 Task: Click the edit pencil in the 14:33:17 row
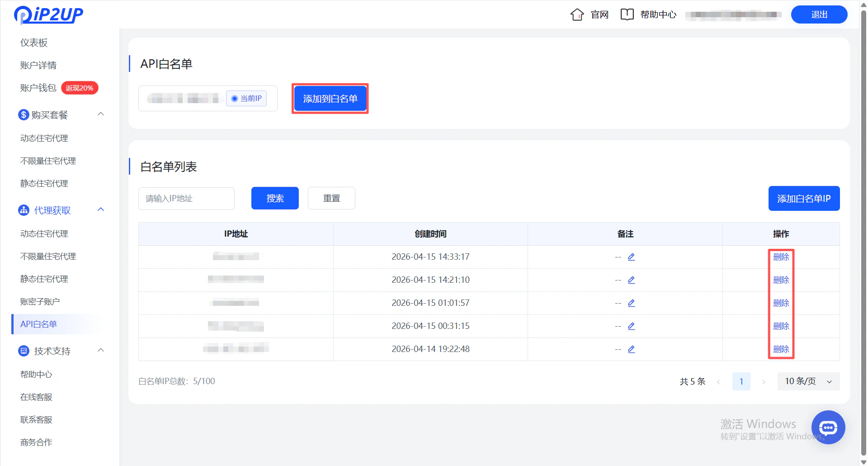631,257
